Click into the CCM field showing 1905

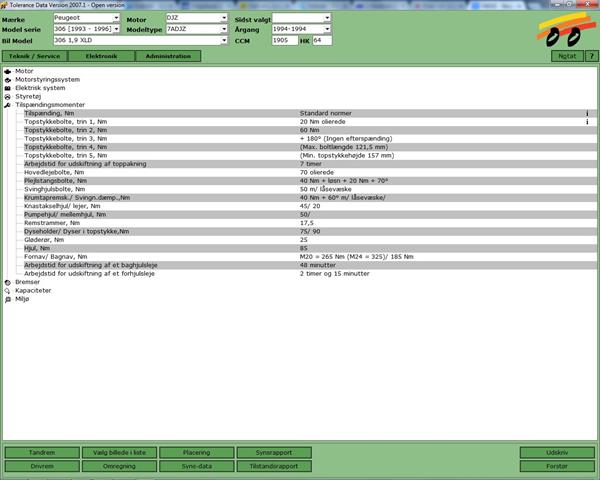[283, 41]
